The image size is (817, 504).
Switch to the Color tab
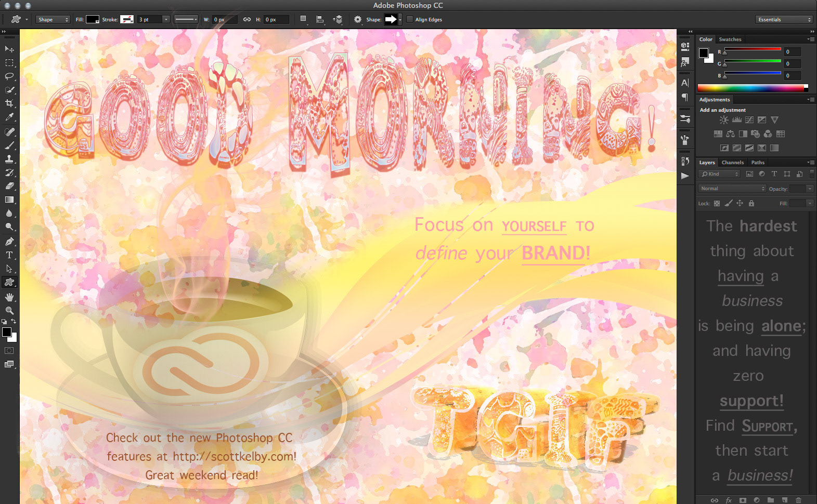pos(706,39)
